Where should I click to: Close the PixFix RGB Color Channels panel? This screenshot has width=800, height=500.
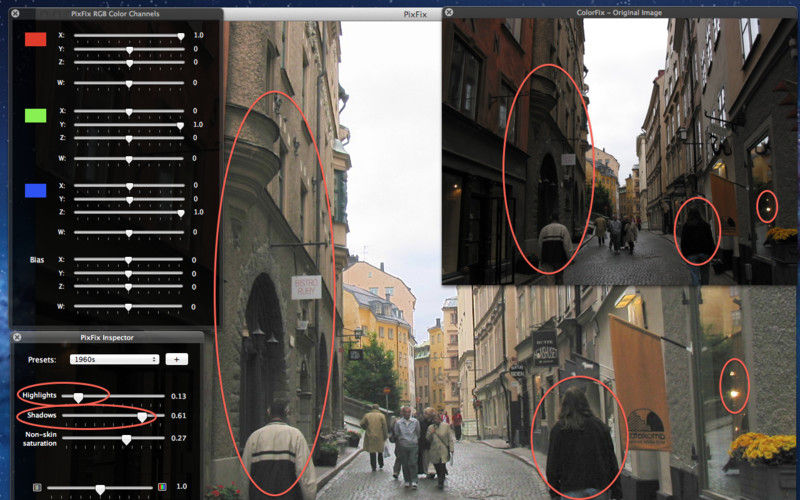15,14
